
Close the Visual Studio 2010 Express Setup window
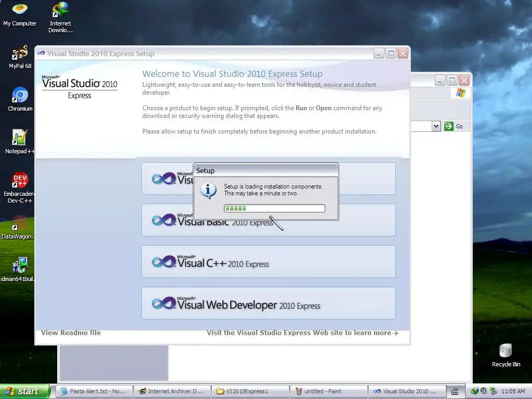point(403,54)
